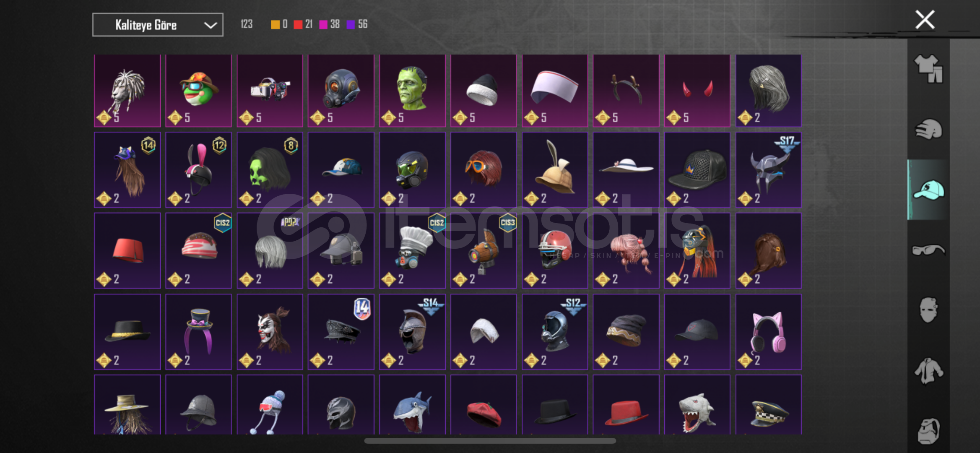
Task: Select the helmet category icon
Action: pyautogui.click(x=928, y=129)
